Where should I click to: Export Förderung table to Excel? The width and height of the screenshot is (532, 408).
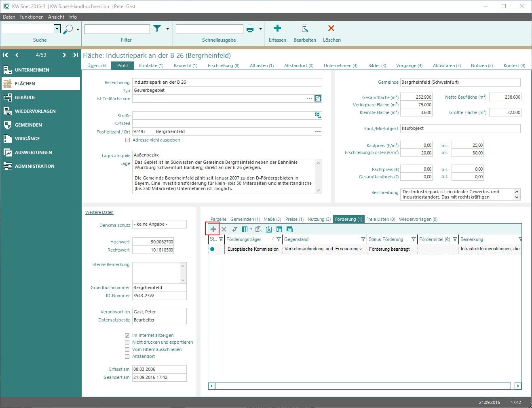pos(268,229)
